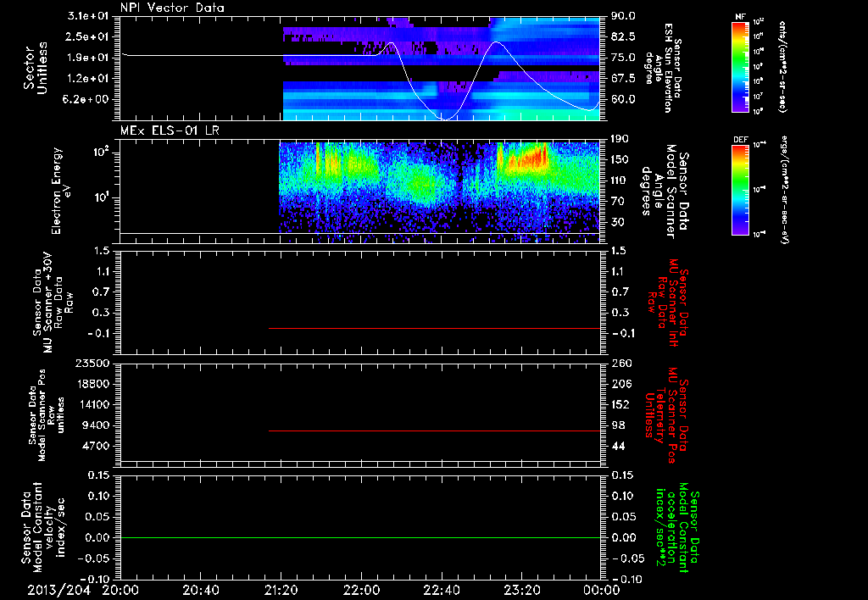Image resolution: width=868 pixels, height=600 pixels.
Task: Click the 190 scanner angle tick value
Action: [620, 139]
